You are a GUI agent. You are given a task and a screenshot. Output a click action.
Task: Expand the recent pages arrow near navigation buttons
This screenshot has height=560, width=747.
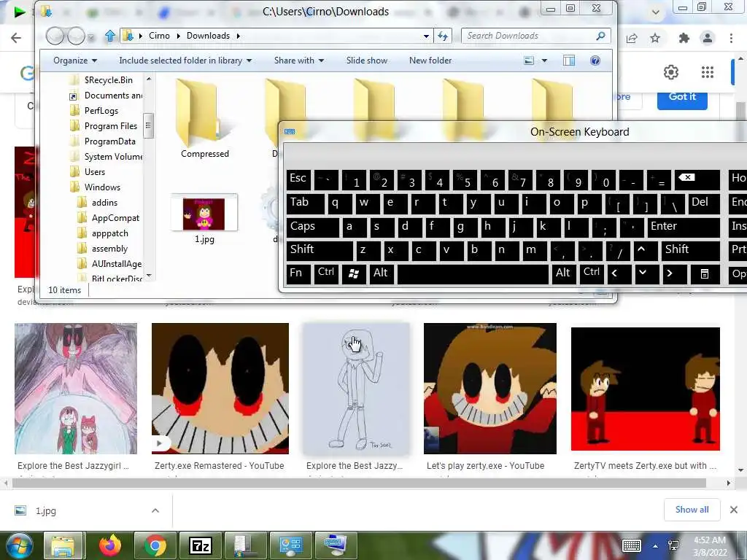coord(91,36)
